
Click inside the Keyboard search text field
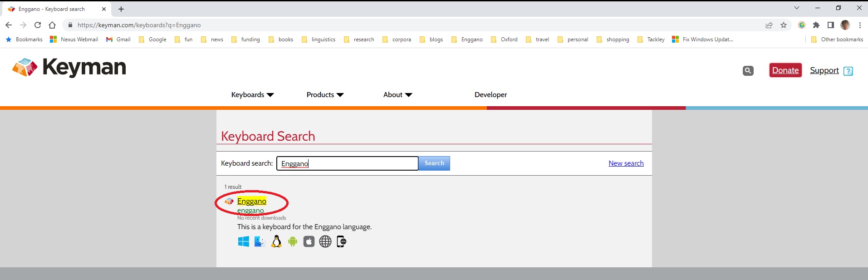point(347,163)
